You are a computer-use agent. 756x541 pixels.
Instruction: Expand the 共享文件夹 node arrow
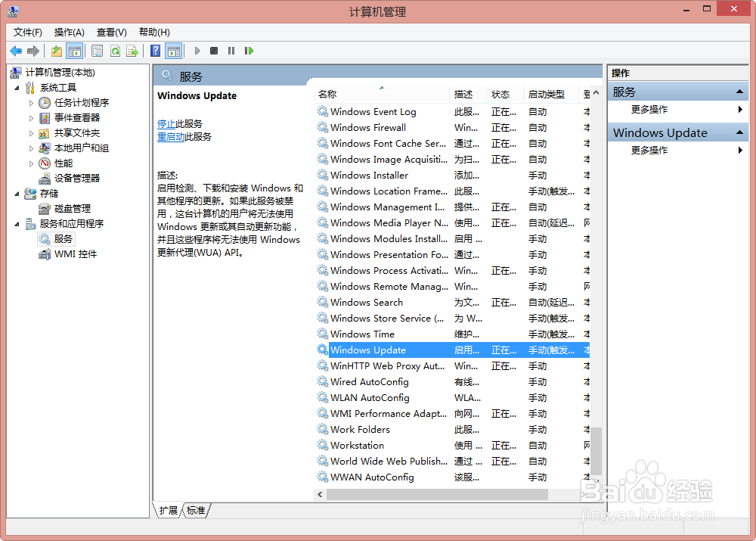pyautogui.click(x=31, y=133)
